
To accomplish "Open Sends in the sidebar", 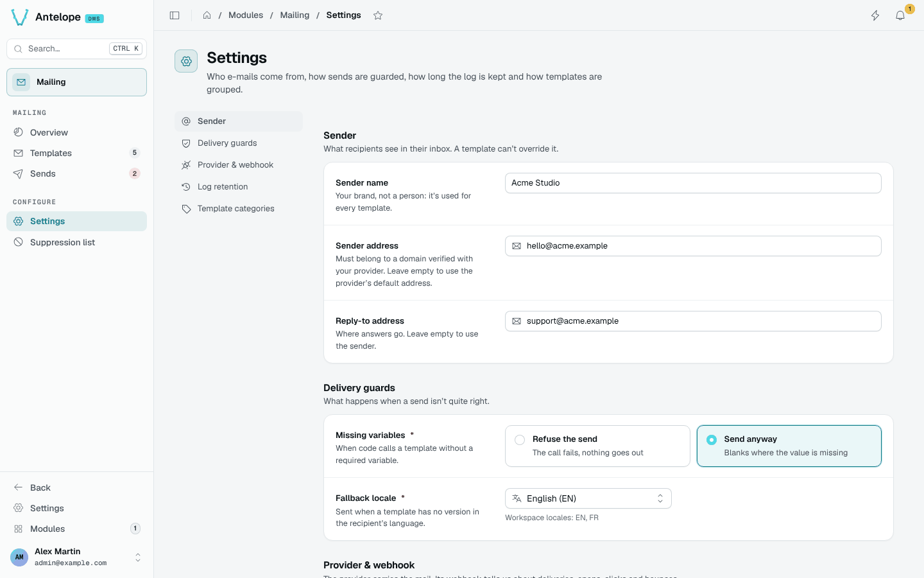I will click(77, 173).
